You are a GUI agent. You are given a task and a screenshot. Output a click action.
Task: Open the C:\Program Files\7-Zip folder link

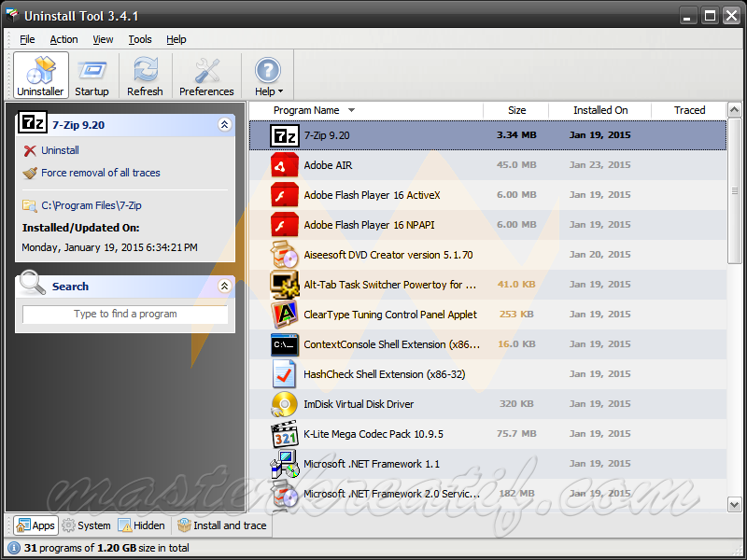[x=92, y=205]
